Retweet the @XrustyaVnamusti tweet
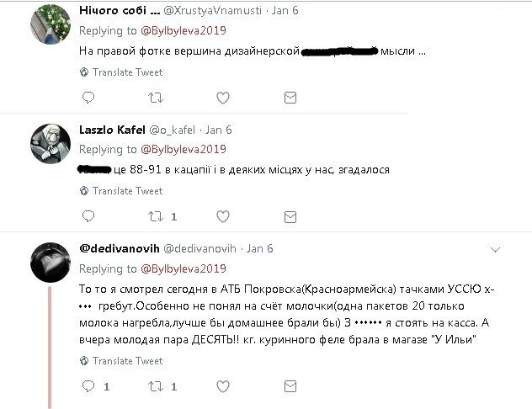This screenshot has height=409, width=532. click(x=156, y=98)
